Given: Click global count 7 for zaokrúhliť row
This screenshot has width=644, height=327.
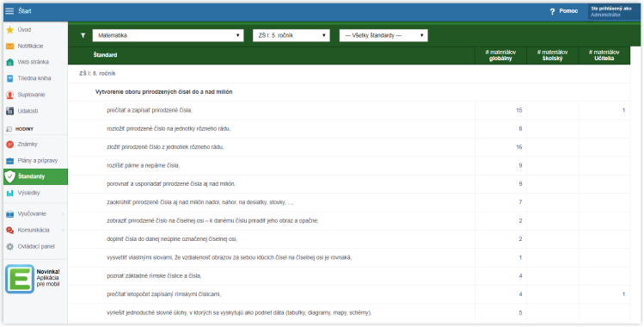Looking at the screenshot, I should click(520, 202).
